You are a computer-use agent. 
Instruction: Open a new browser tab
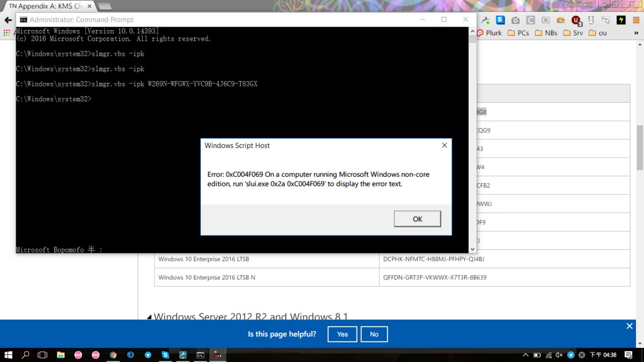click(x=105, y=7)
